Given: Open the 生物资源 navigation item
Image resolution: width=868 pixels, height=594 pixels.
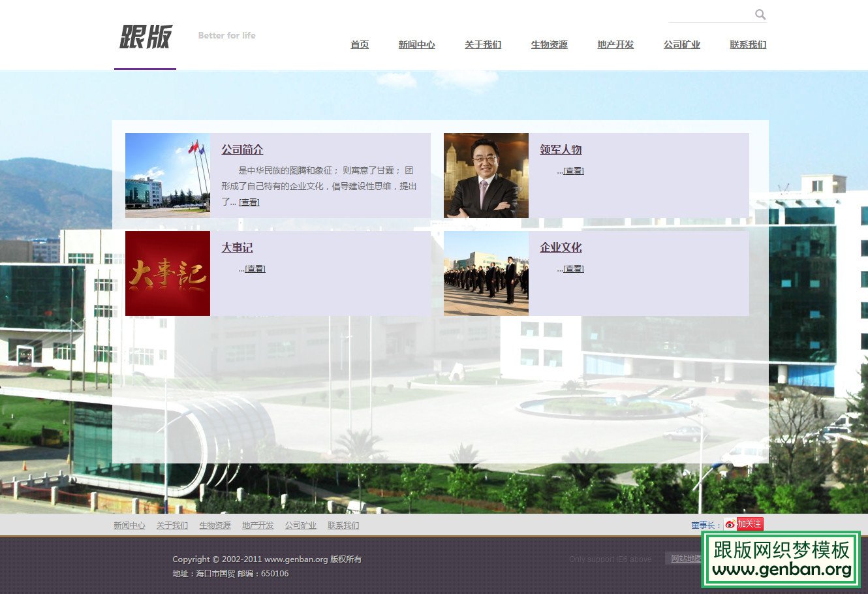Looking at the screenshot, I should pyautogui.click(x=549, y=45).
